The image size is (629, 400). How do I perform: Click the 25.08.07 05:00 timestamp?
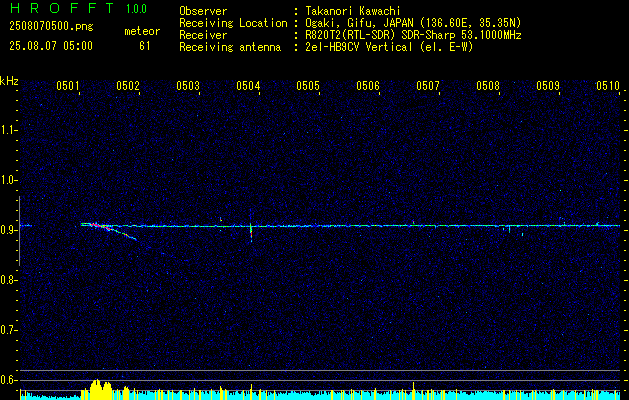point(51,46)
